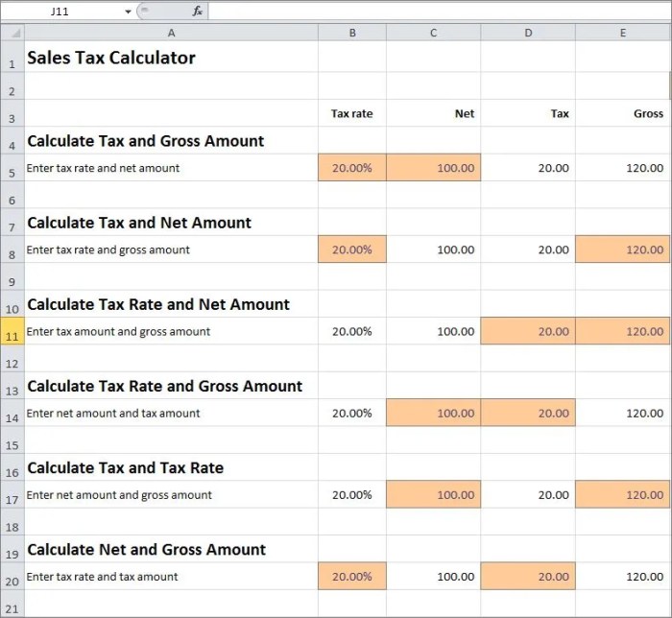This screenshot has width=672, height=618.
Task: Click tax 20.00 cell in row 17
Action: 528,494
